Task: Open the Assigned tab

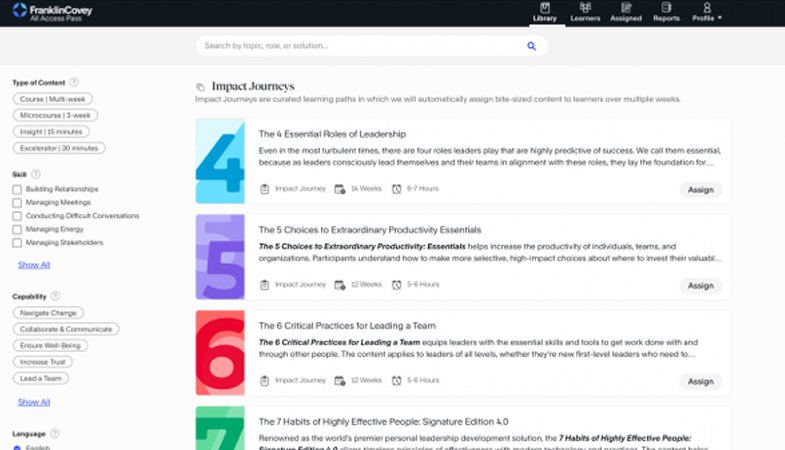Action: [626, 13]
